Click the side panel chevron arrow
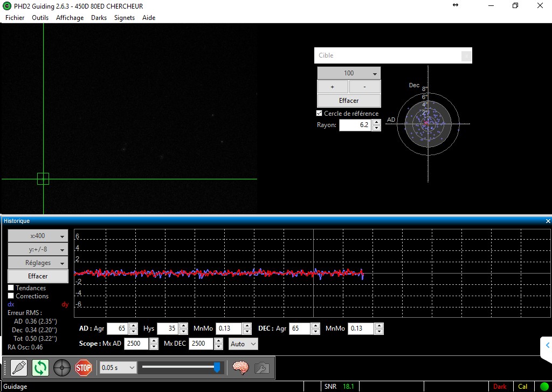 click(x=547, y=345)
